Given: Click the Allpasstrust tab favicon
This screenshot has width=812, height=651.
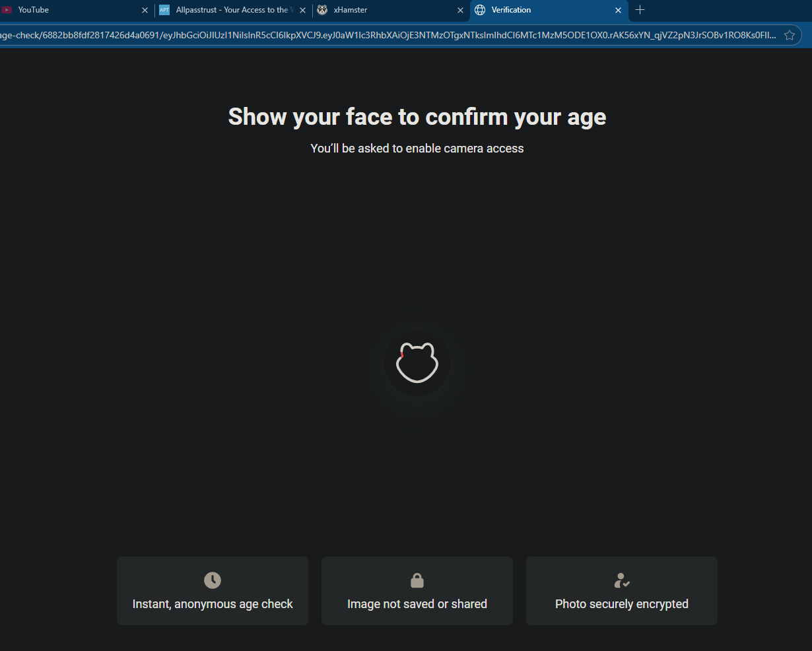Looking at the screenshot, I should coord(164,10).
